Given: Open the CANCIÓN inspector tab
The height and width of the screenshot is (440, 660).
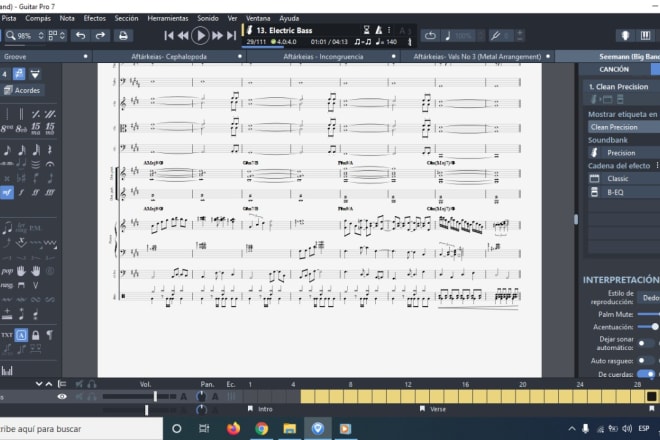Looking at the screenshot, I should click(614, 69).
